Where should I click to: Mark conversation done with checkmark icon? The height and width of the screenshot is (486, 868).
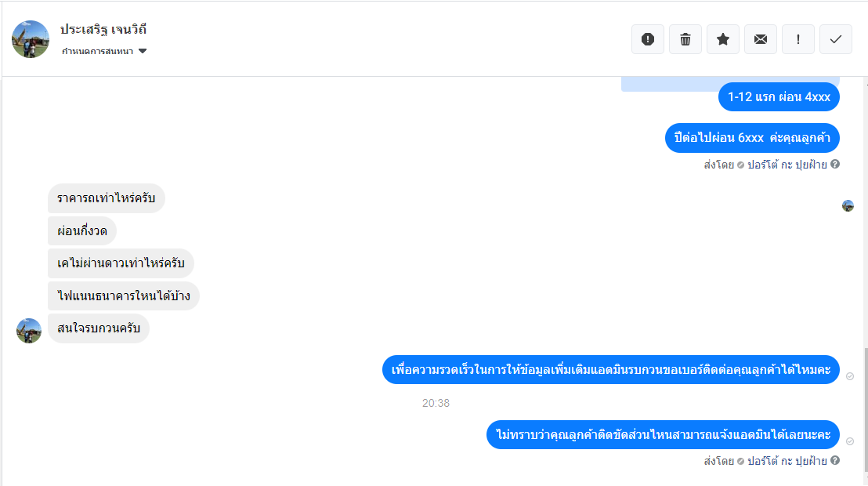pyautogui.click(x=836, y=39)
